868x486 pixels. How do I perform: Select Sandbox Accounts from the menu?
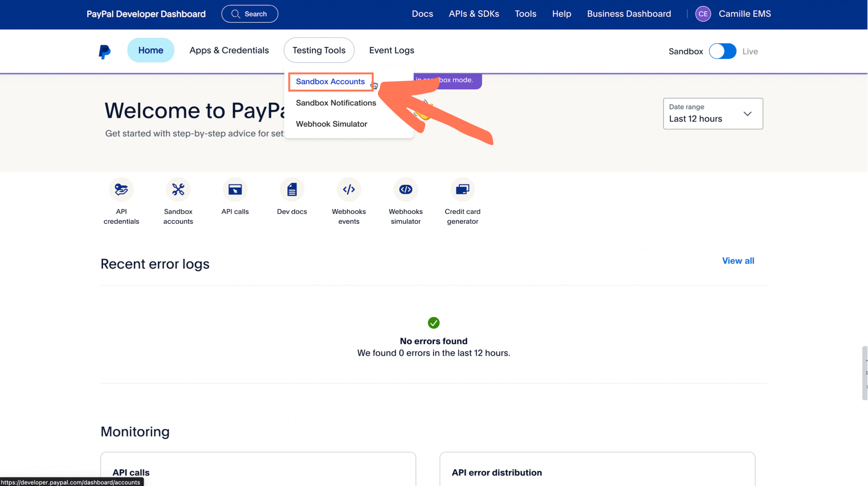(x=330, y=82)
